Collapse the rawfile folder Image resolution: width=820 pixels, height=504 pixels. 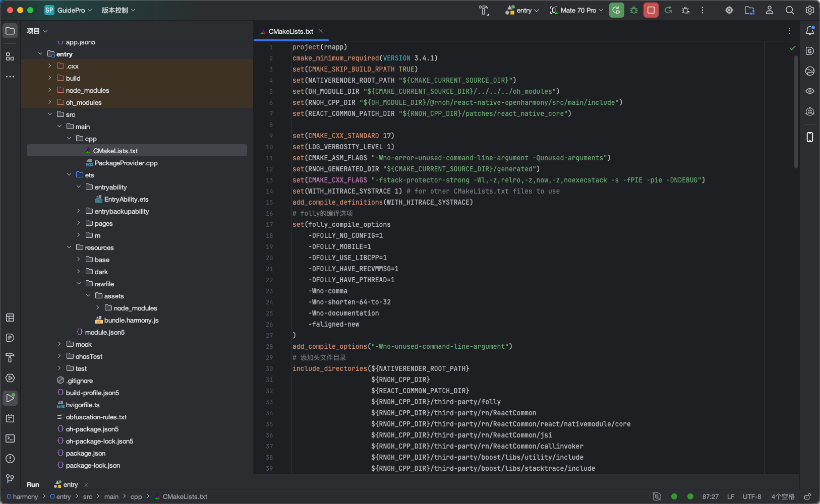79,284
